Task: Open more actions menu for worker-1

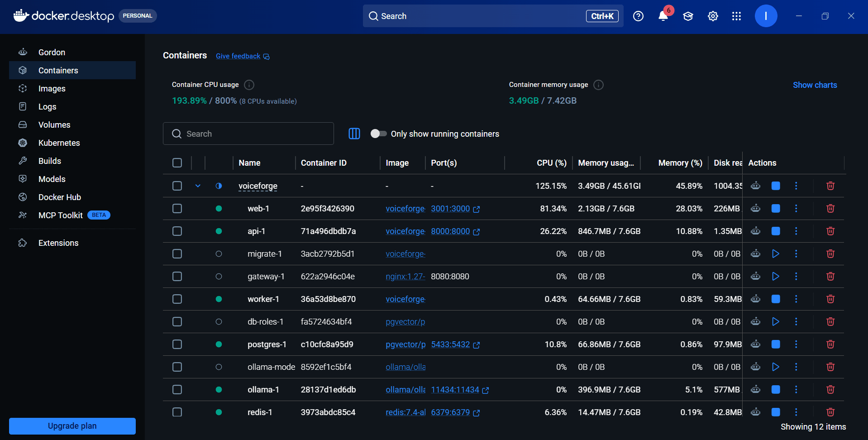Action: (x=796, y=299)
